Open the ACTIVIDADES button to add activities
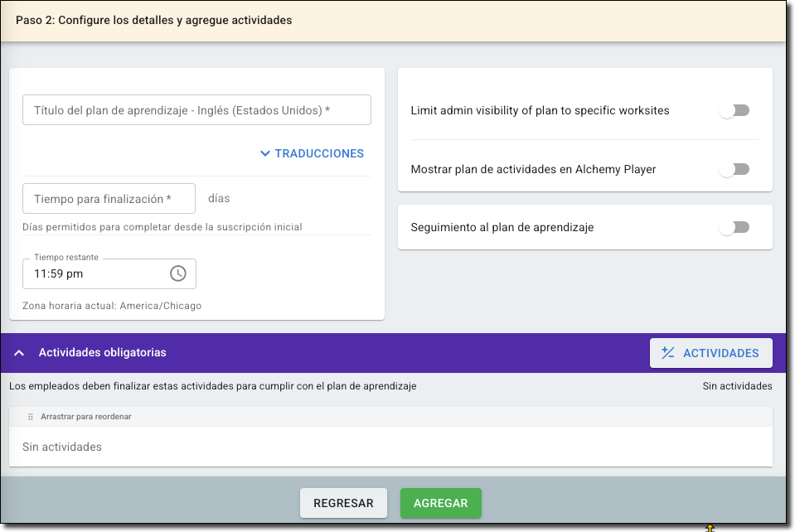This screenshot has height=532, width=795. (711, 353)
